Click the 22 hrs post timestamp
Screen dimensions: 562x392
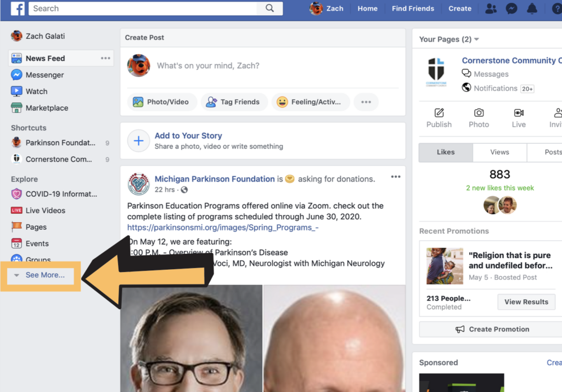click(165, 189)
